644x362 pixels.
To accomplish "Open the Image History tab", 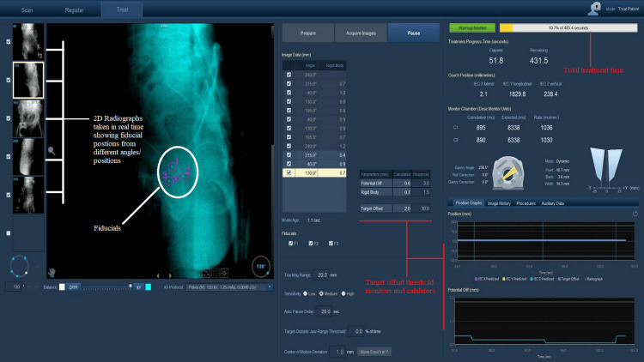I will point(499,203).
